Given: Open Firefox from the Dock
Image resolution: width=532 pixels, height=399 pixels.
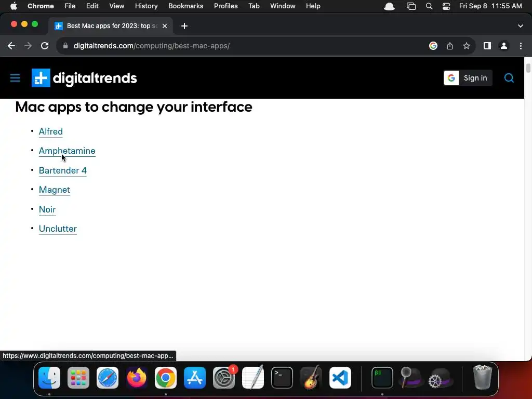Looking at the screenshot, I should point(137,378).
